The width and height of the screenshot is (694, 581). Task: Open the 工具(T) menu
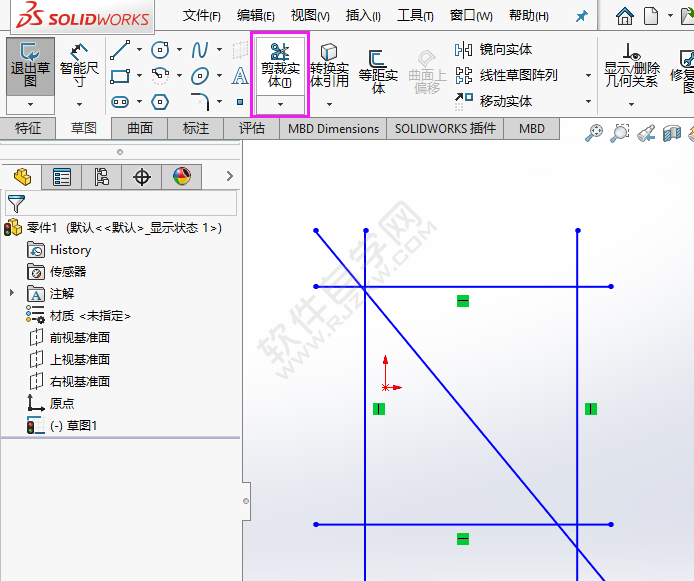click(415, 16)
